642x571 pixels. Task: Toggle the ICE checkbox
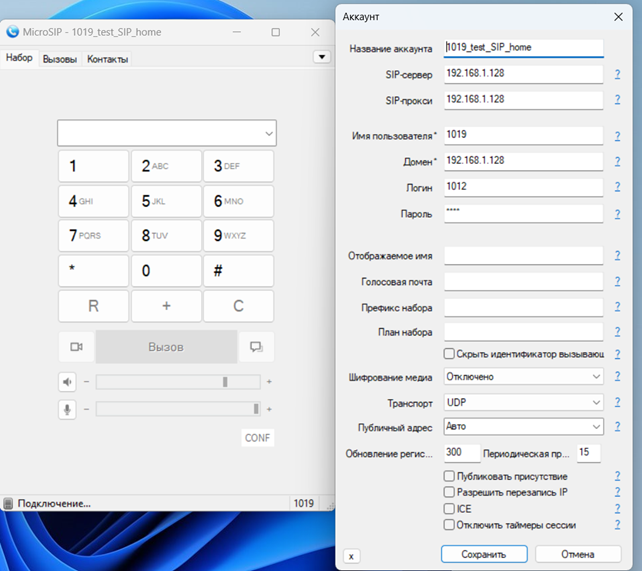coord(449,508)
